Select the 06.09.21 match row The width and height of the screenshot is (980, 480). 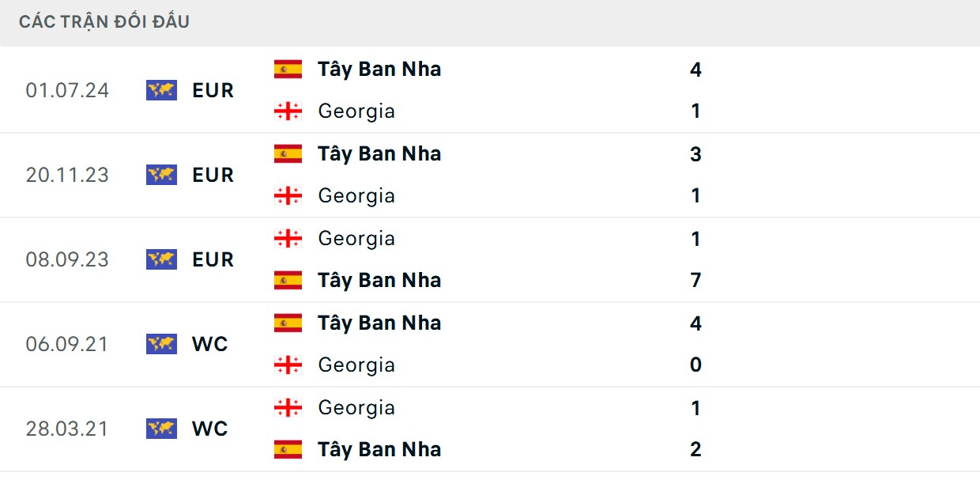point(490,344)
